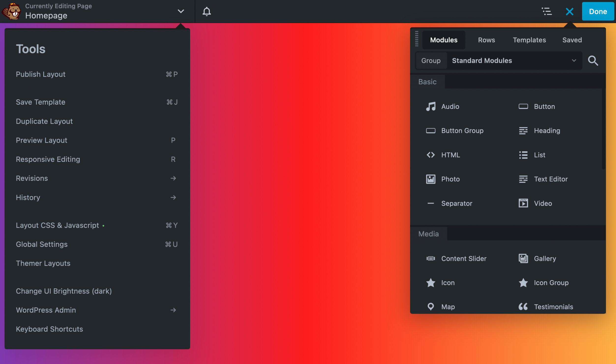Click the Done button

(x=598, y=11)
